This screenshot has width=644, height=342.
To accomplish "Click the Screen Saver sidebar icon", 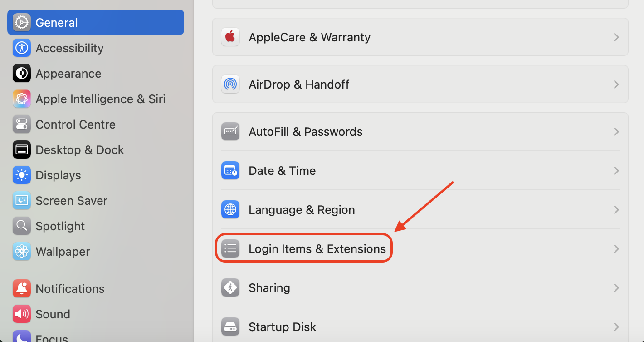I will (x=21, y=200).
